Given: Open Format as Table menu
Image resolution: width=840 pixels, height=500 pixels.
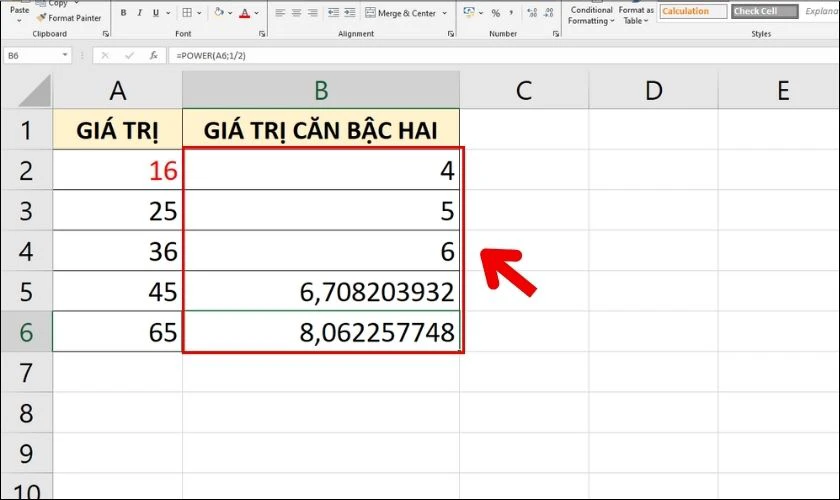Looking at the screenshot, I should (636, 15).
